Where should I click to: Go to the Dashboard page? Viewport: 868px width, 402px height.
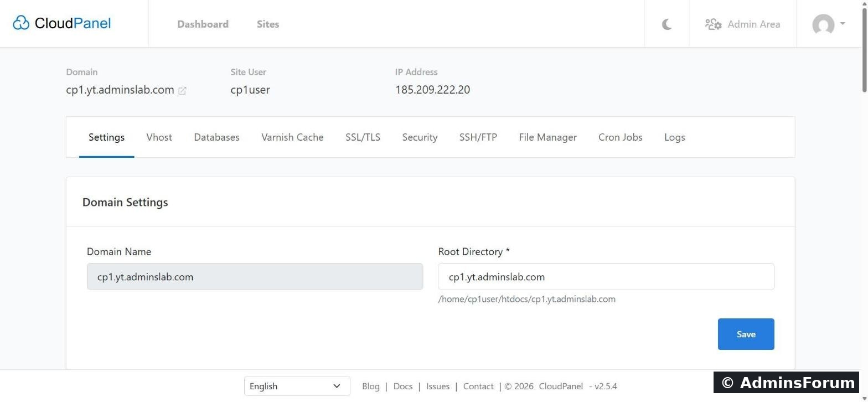click(203, 24)
